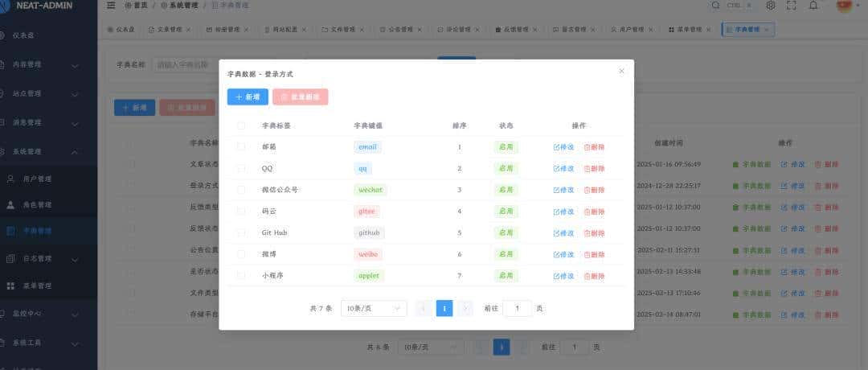This screenshot has width=868, height=370.
Task: Click the trash icon for the gitee row
Action: point(588,212)
